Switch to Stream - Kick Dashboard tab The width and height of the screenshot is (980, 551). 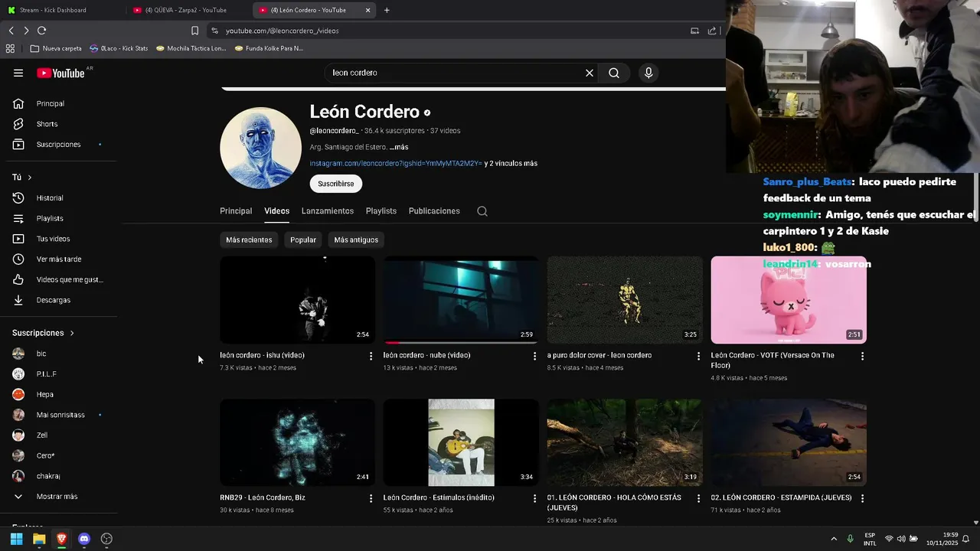pos(60,10)
